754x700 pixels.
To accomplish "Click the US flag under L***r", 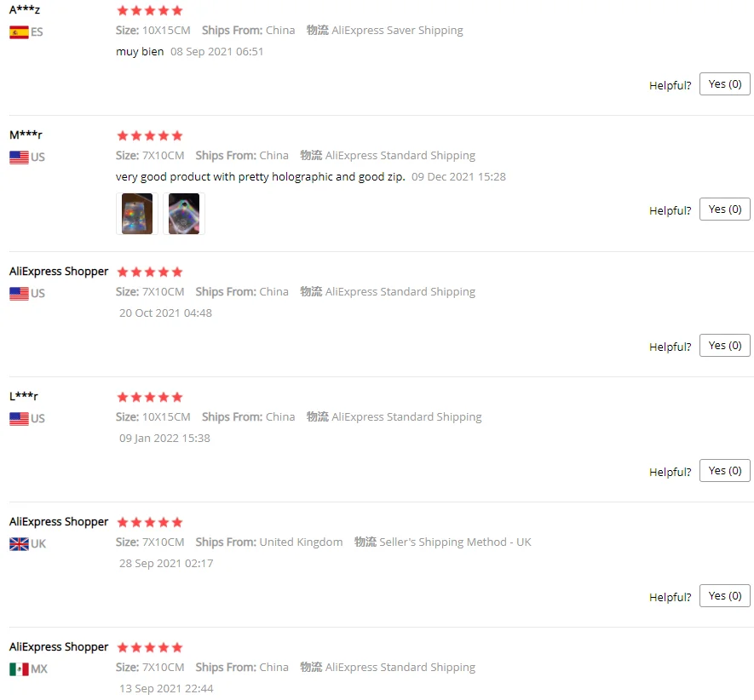I will click(x=19, y=419).
